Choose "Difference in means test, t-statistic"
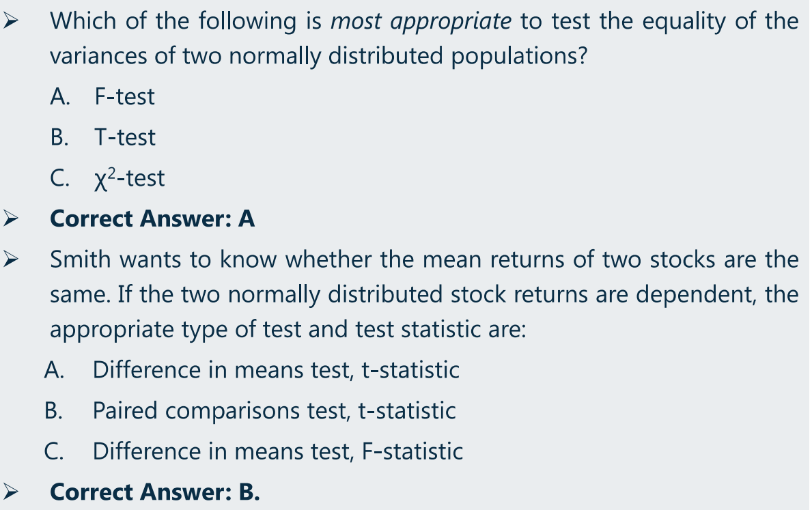The height and width of the screenshot is (510, 812). click(x=276, y=370)
